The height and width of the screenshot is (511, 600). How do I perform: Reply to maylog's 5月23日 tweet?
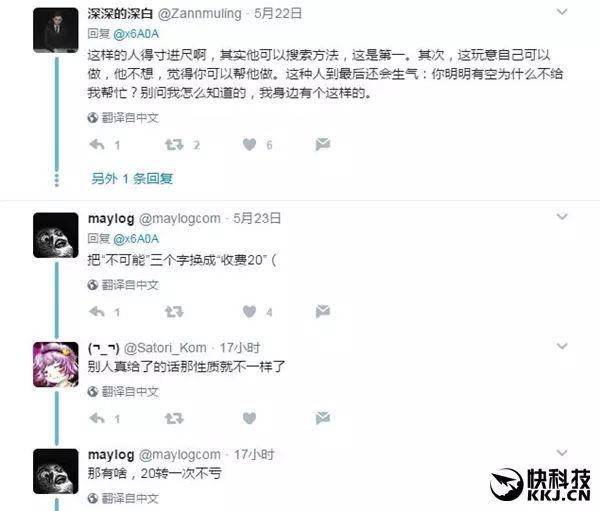(x=97, y=312)
